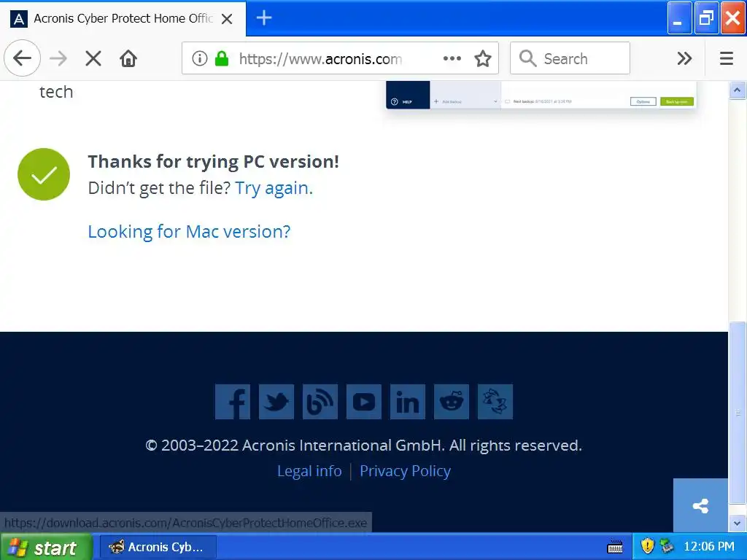Show more toolbar tools chevron
The height and width of the screenshot is (560, 747).
(684, 58)
